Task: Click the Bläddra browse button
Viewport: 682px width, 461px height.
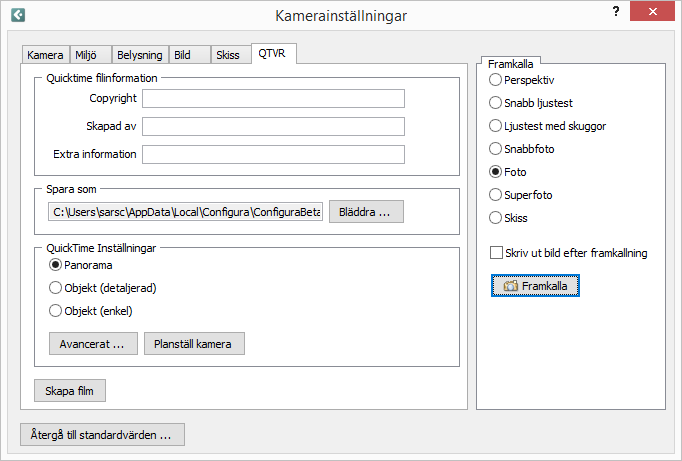Action: (366, 212)
